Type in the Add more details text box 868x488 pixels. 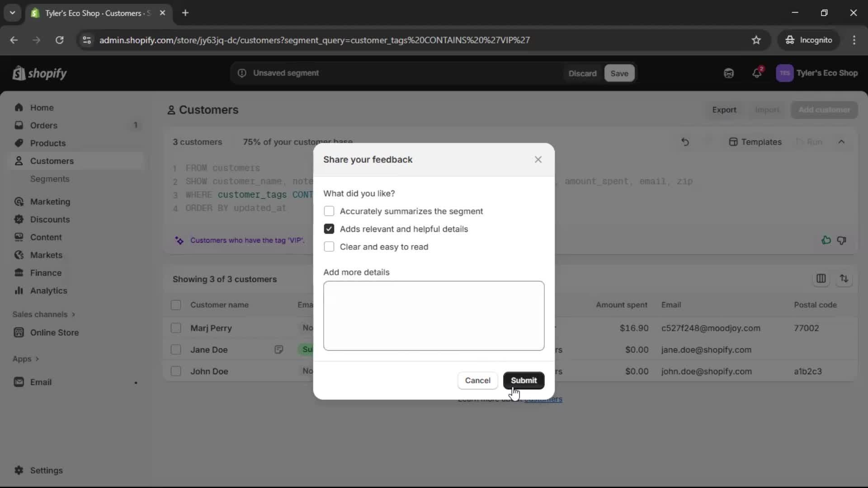tap(434, 315)
